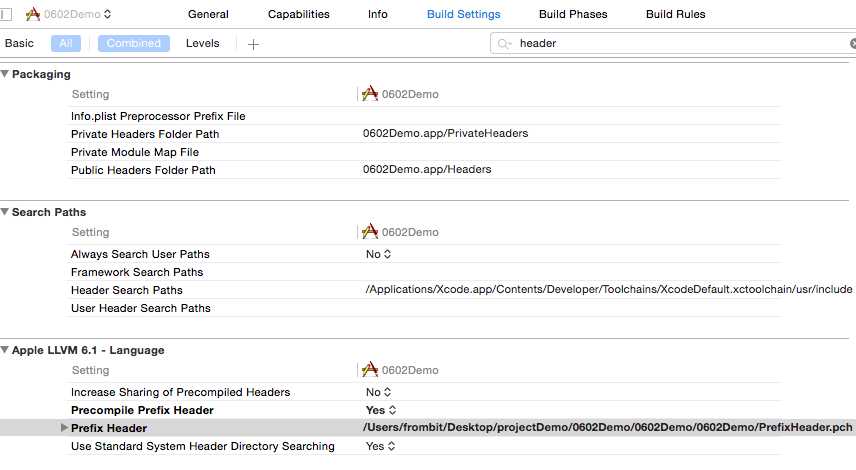
Task: Collapse the Apple LLVM 6.1 - Language section
Action: pyautogui.click(x=5, y=350)
